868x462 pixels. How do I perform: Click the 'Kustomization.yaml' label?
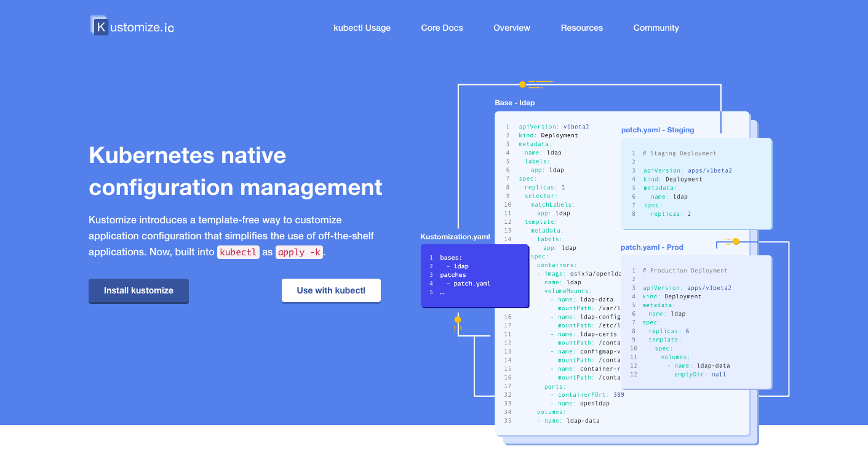455,237
